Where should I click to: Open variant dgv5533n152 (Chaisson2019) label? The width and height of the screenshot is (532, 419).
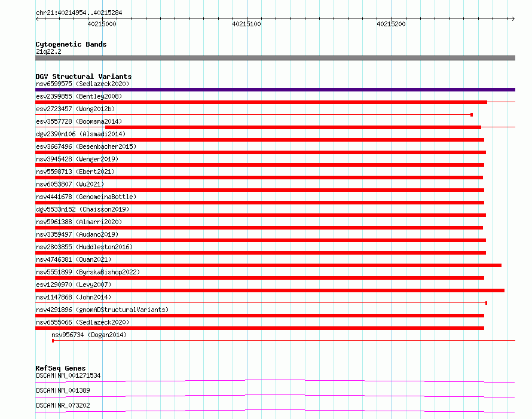click(82, 209)
